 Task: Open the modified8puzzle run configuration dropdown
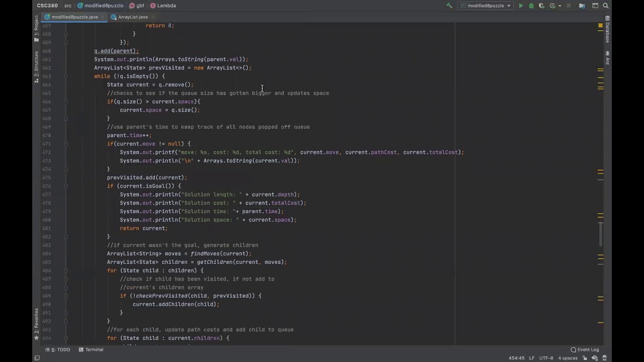[x=486, y=6]
